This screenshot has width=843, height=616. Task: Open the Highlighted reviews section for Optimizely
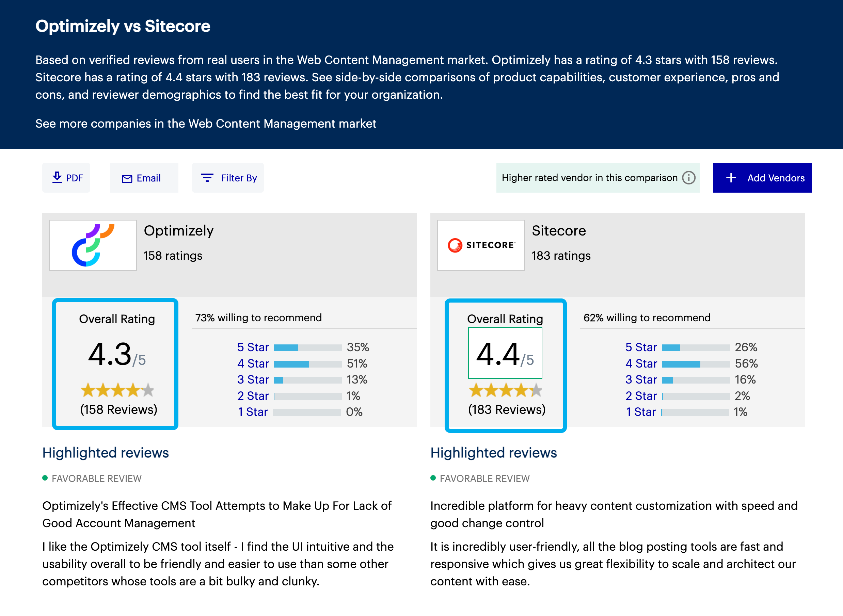click(106, 452)
